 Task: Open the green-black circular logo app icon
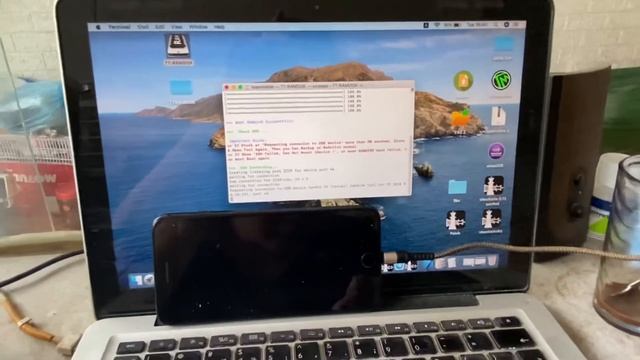click(501, 80)
